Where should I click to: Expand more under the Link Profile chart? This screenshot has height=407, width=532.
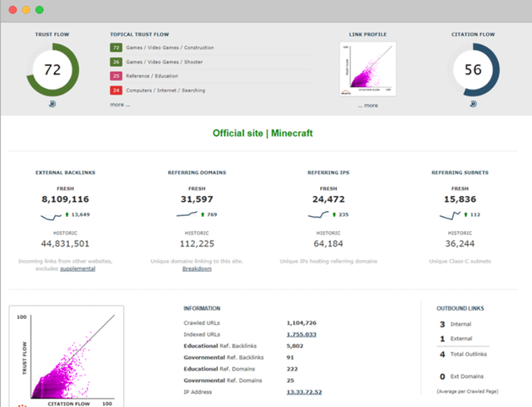coord(368,105)
